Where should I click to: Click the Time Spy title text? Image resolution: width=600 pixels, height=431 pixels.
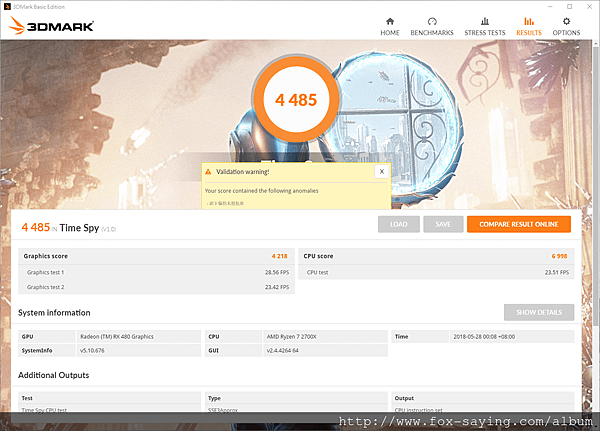(79, 228)
